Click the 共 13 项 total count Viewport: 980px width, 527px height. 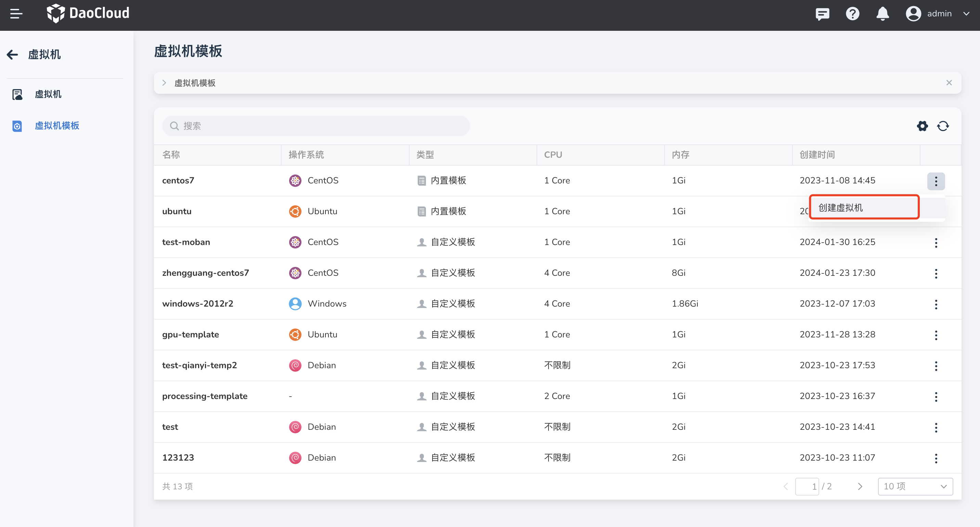pyautogui.click(x=177, y=487)
